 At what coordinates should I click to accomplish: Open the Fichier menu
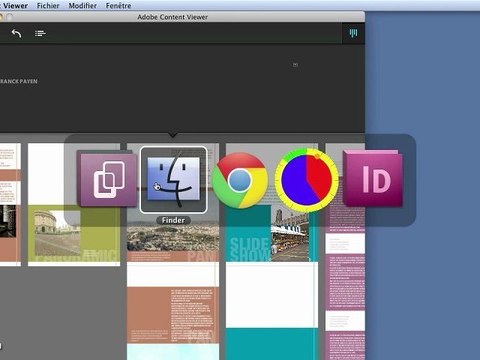point(48,6)
